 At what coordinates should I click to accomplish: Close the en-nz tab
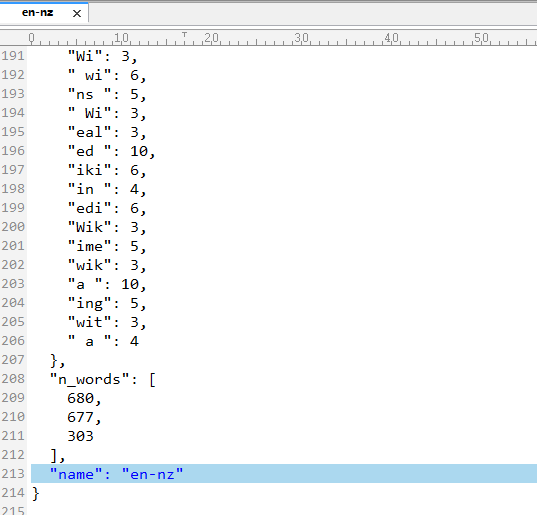(77, 13)
